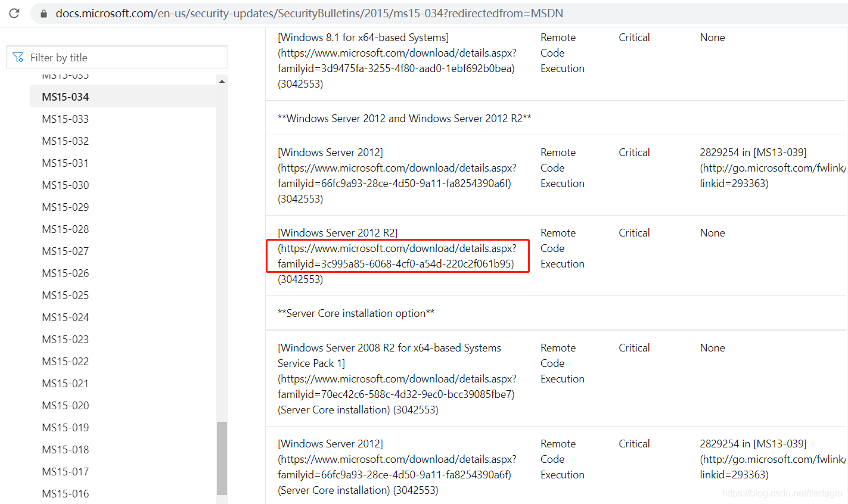This screenshot has width=848, height=504.
Task: Focus the Filter by title field
Action: click(117, 57)
